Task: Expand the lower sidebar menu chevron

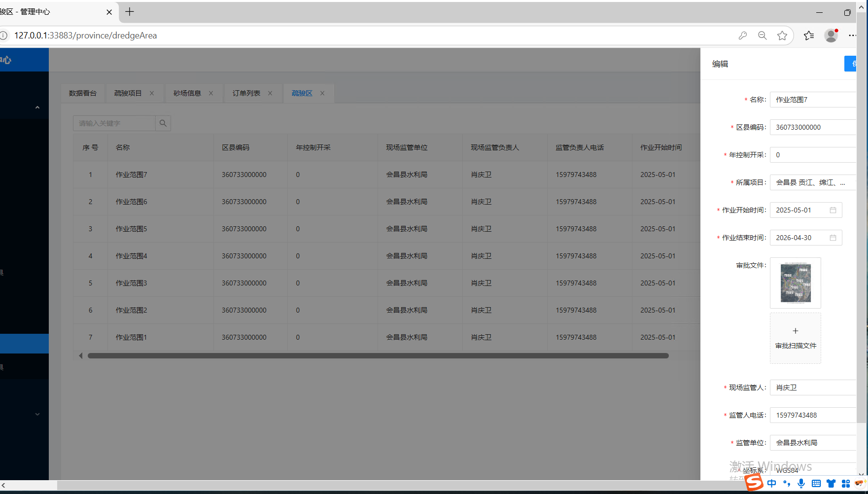Action: (x=37, y=414)
